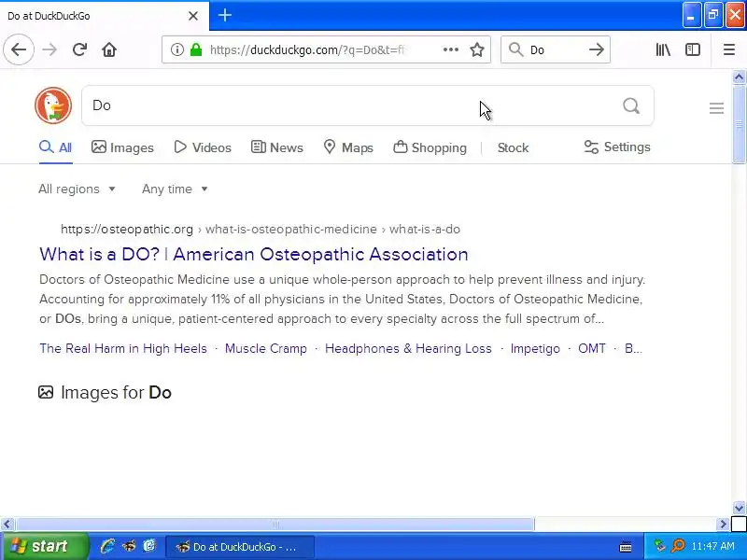Image resolution: width=747 pixels, height=560 pixels.
Task: Open the 'Muscle Cramp' sitelink
Action: [266, 348]
